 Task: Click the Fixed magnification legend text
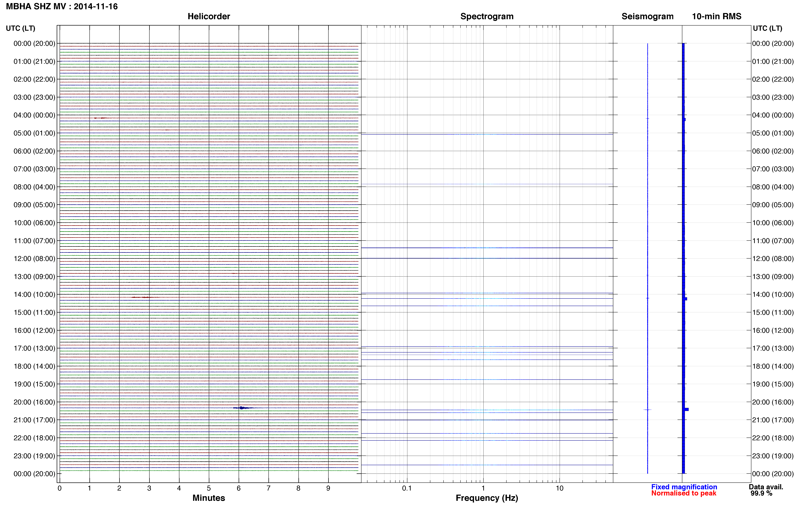click(684, 487)
